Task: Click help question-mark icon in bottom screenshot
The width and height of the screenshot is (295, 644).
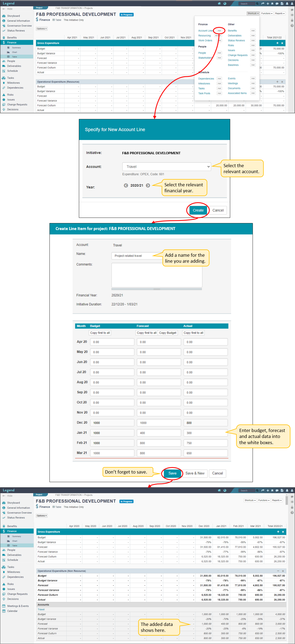Action: 292,512
